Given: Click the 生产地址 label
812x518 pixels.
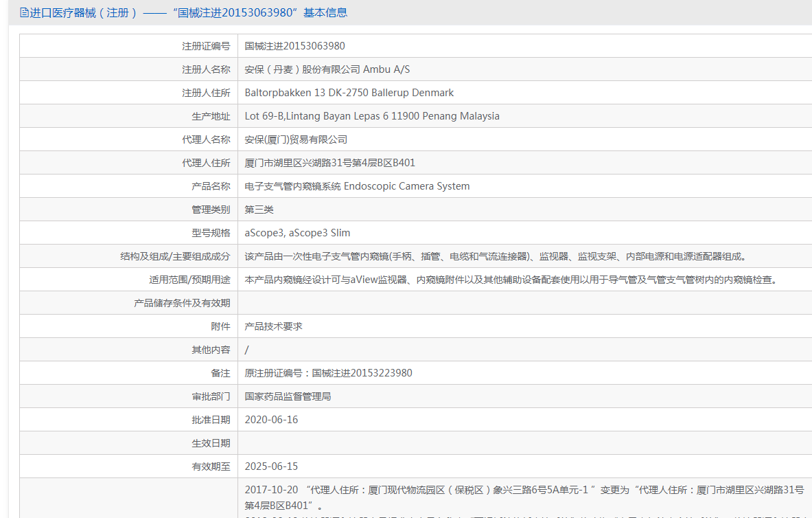Looking at the screenshot, I should [x=211, y=116].
